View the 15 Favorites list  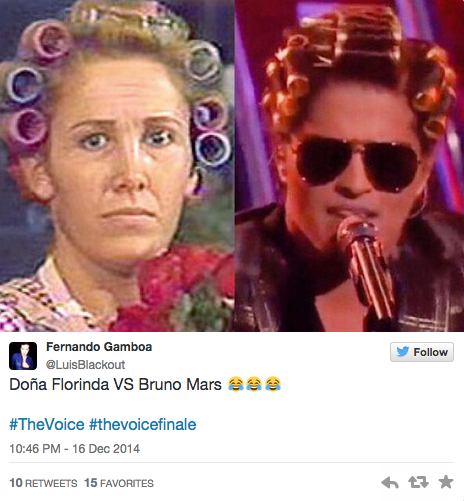click(119, 483)
